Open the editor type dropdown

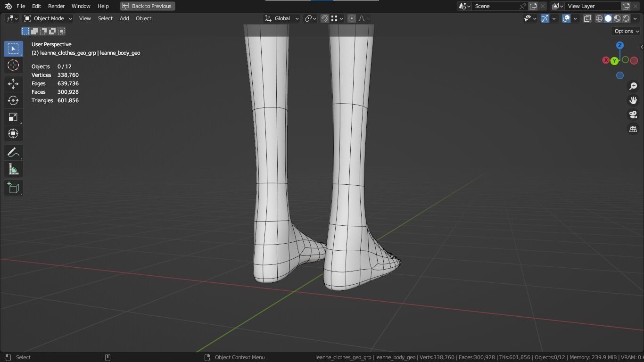coord(12,18)
